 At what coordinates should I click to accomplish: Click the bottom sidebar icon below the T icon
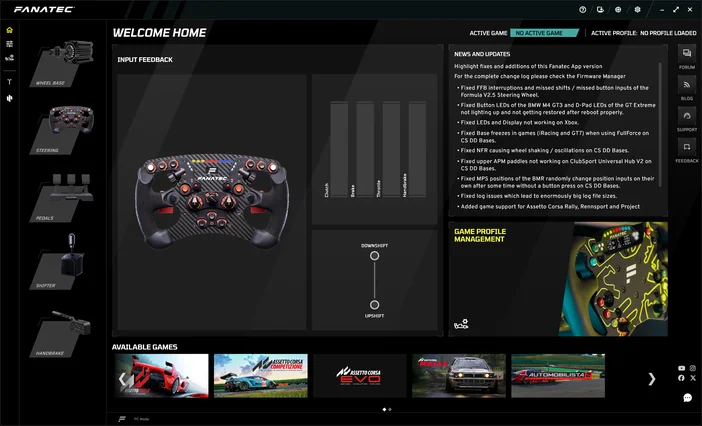pyautogui.click(x=9, y=98)
